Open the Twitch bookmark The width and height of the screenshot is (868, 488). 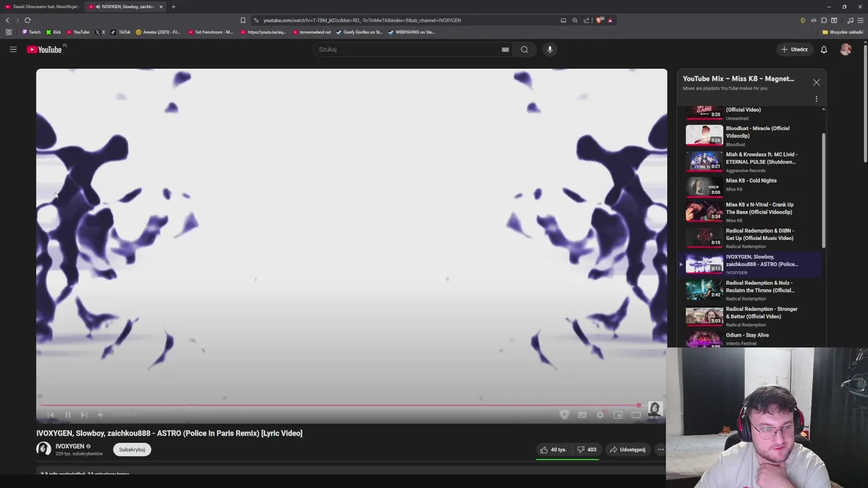tap(31, 32)
